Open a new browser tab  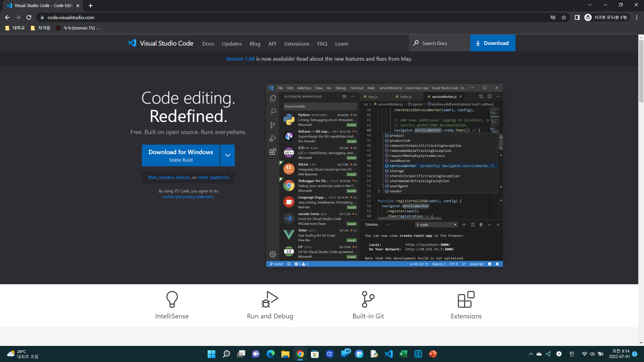click(x=91, y=6)
